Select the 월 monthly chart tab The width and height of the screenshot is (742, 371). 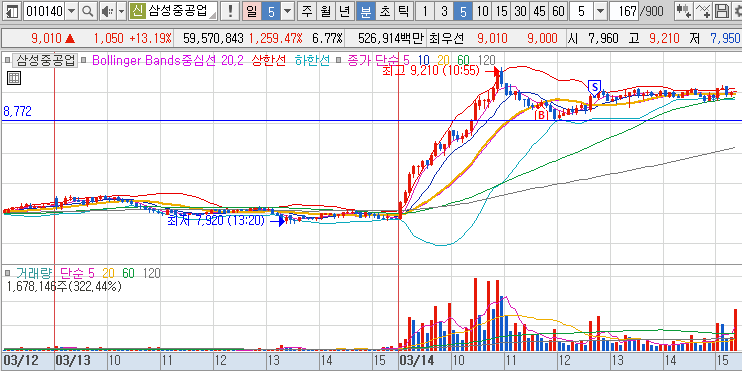(326, 11)
